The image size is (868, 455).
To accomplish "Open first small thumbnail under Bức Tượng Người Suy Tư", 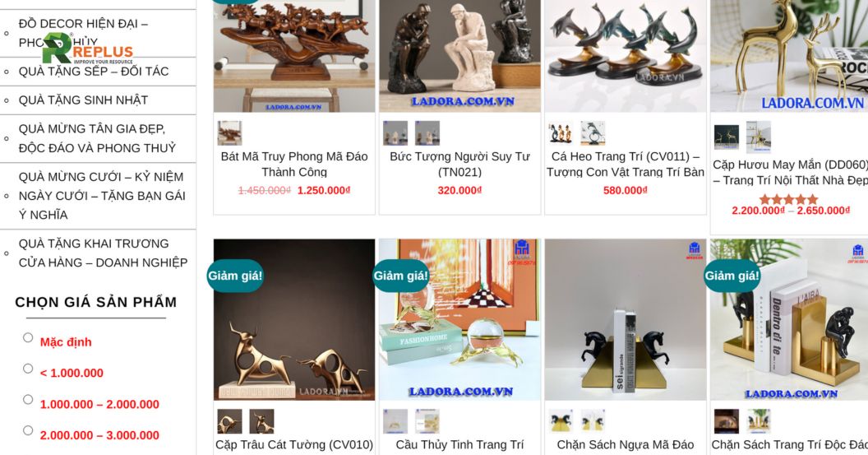I will (395, 133).
